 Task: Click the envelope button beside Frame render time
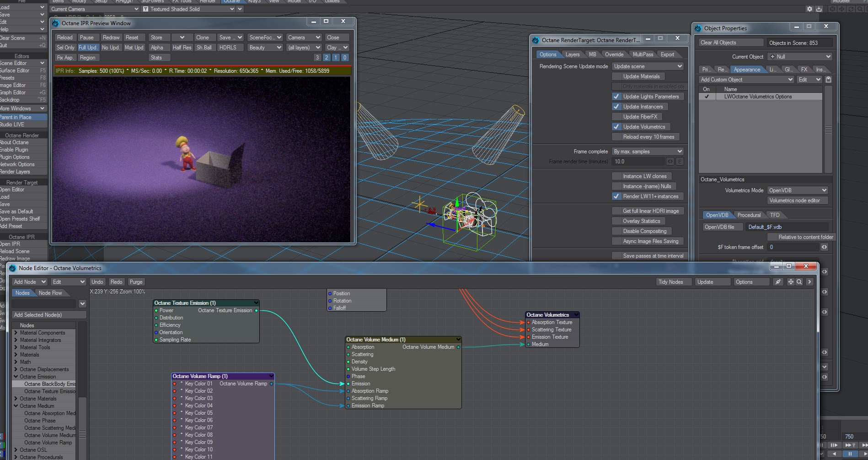coord(680,162)
